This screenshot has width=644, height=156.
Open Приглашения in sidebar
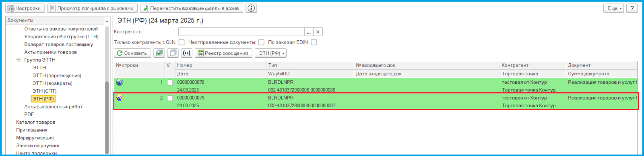click(x=32, y=130)
